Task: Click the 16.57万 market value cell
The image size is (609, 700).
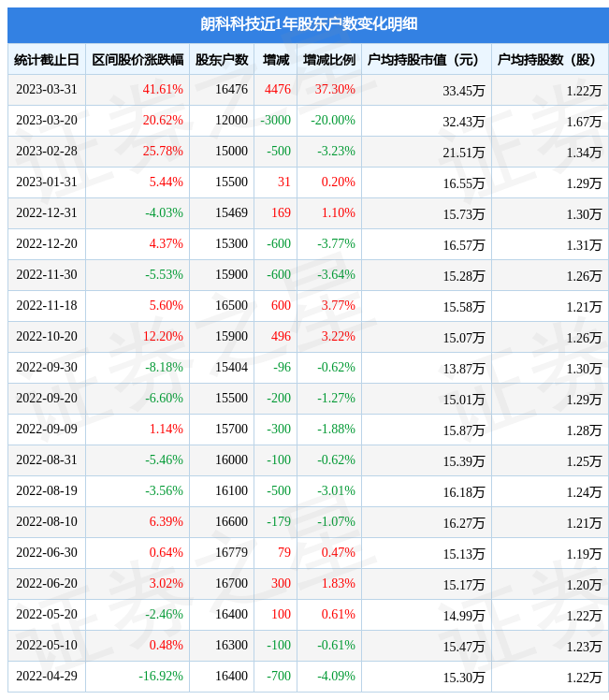Action: point(464,245)
